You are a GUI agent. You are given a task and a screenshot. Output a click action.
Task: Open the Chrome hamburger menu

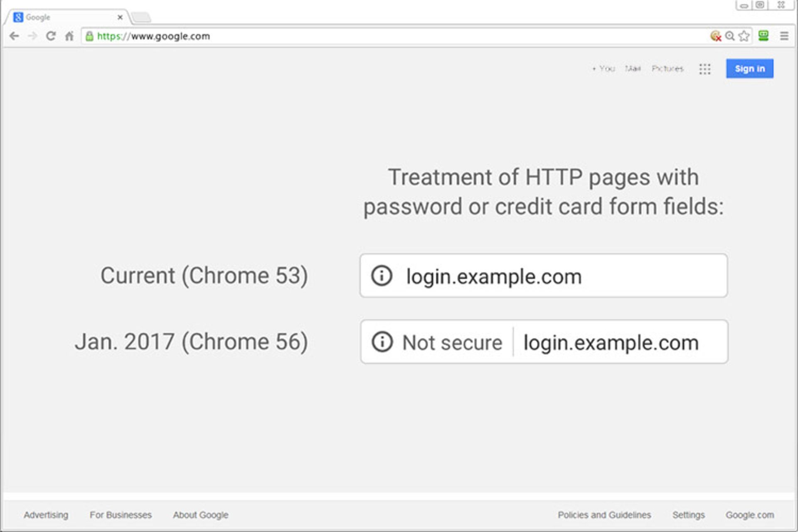tap(784, 36)
